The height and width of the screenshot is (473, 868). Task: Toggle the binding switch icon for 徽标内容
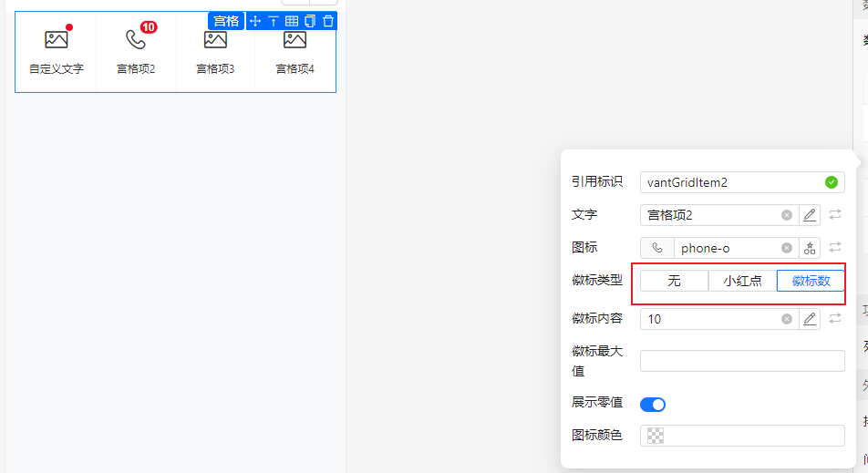[x=835, y=318]
